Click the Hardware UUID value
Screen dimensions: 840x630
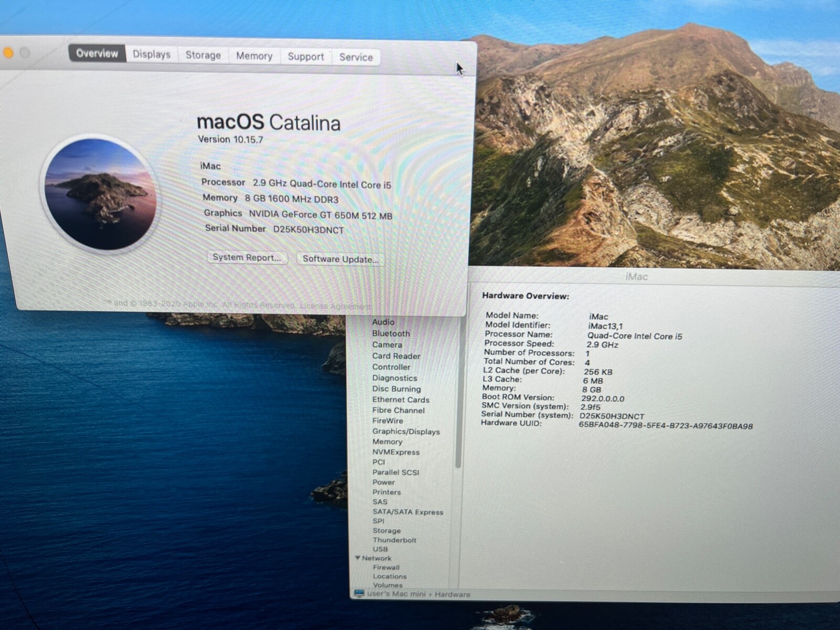coord(666,426)
